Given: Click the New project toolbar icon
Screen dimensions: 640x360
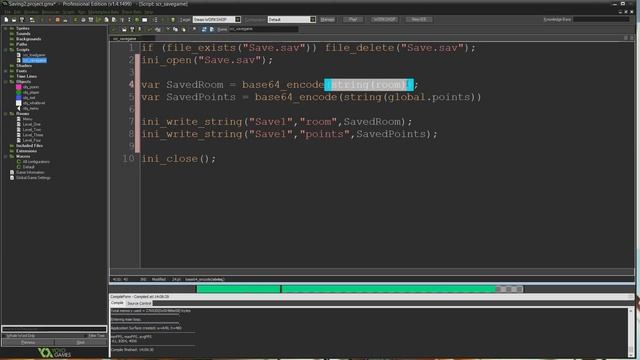Looking at the screenshot, I should click(x=6, y=20).
